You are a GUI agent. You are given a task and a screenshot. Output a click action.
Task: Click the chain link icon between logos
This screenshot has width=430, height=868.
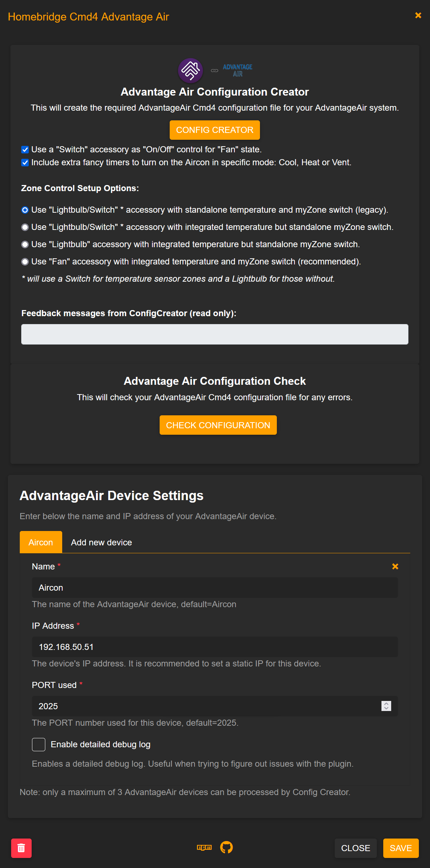click(x=215, y=71)
